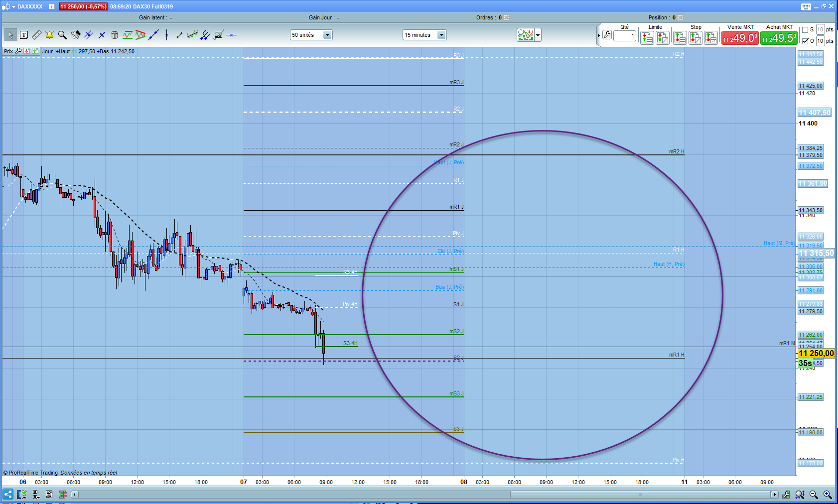Create a price alert with the bell icon
Screen dimensions: 838x504
(49, 35)
